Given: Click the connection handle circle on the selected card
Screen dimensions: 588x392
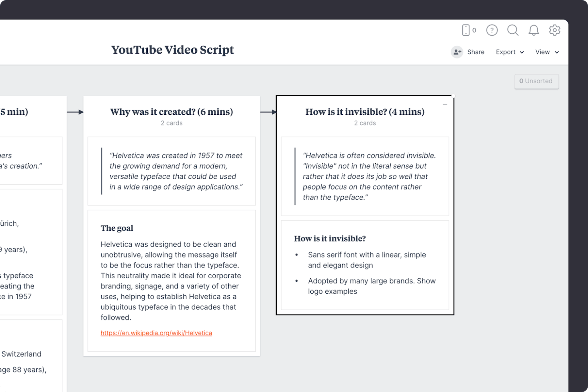Looking at the screenshot, I should tap(453, 96).
